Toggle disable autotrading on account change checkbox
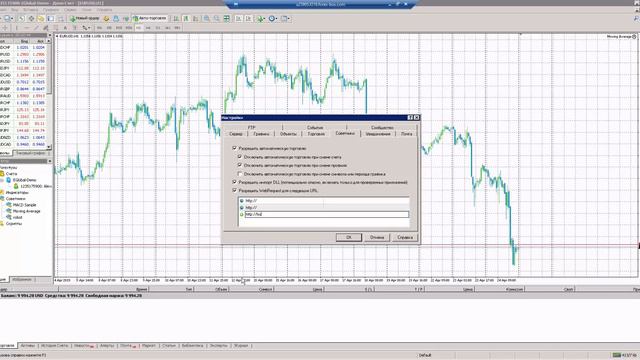640x360 pixels. coord(240,157)
